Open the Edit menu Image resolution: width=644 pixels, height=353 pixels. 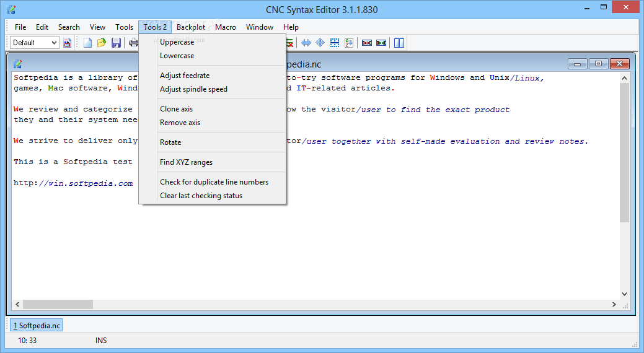pyautogui.click(x=42, y=27)
